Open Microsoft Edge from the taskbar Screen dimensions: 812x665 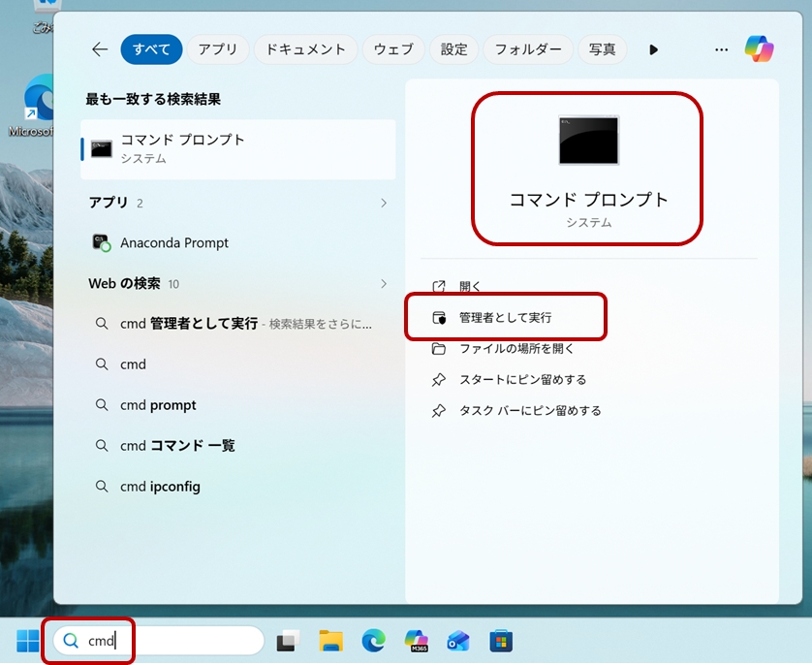(373, 641)
